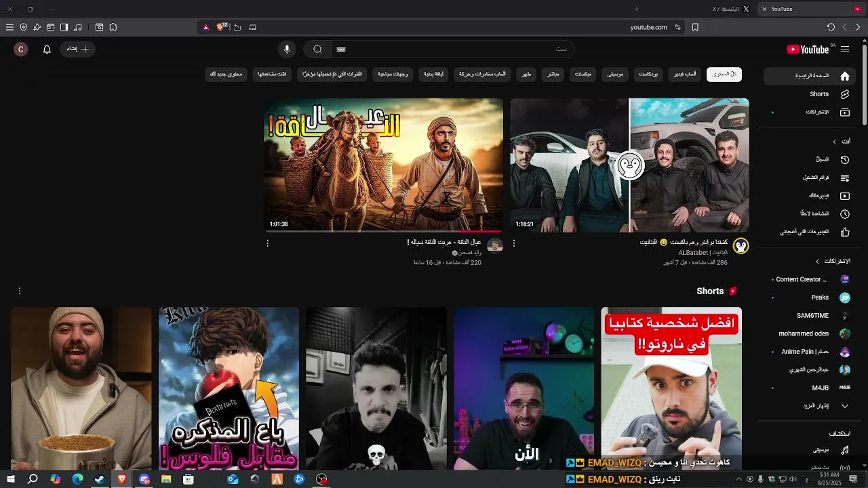
Task: Open Shorts shelf three-dot options menu
Action: [x=20, y=291]
